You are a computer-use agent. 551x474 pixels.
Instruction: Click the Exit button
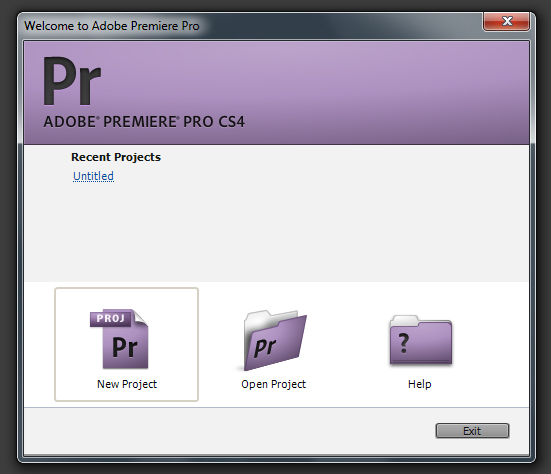click(472, 431)
